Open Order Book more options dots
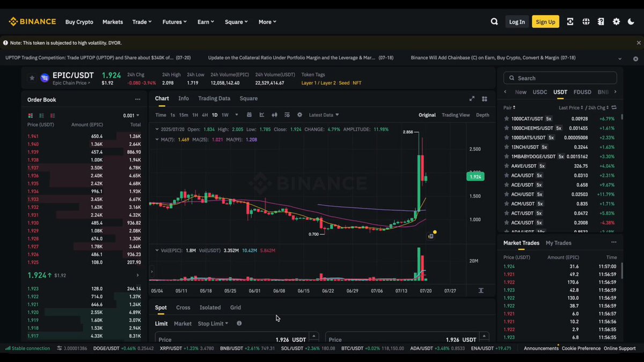644x362 pixels. (137, 99)
